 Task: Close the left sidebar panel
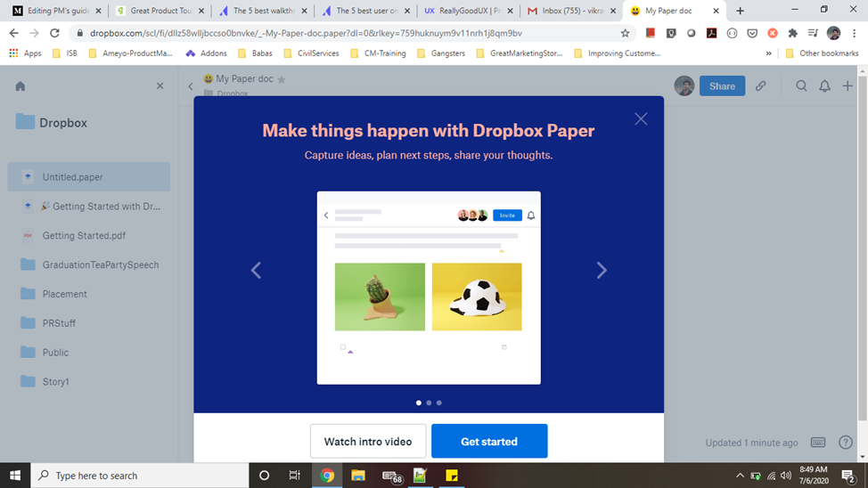160,86
